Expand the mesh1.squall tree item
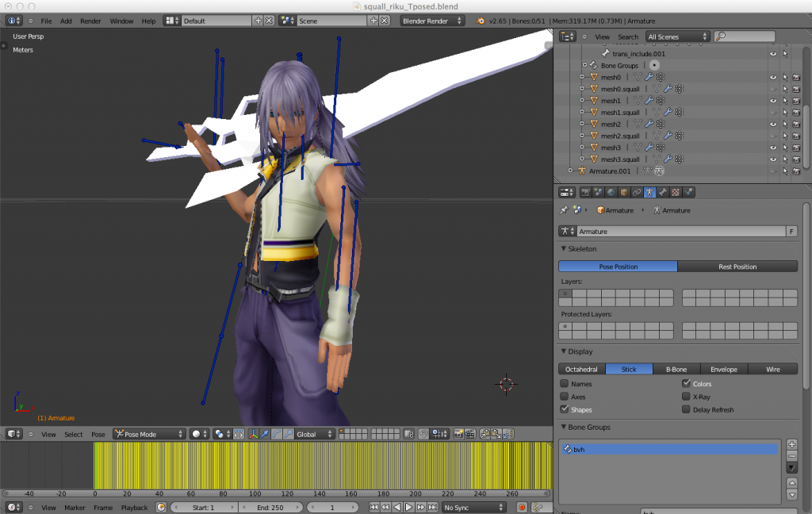 point(582,112)
